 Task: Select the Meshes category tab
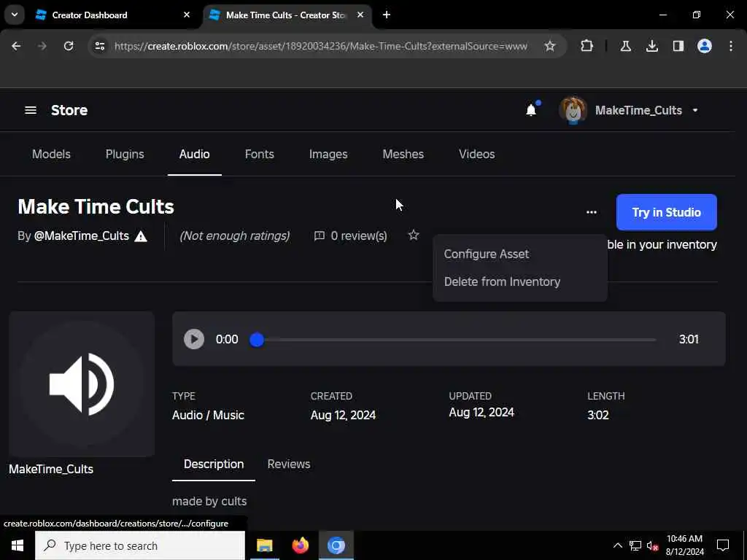click(403, 155)
